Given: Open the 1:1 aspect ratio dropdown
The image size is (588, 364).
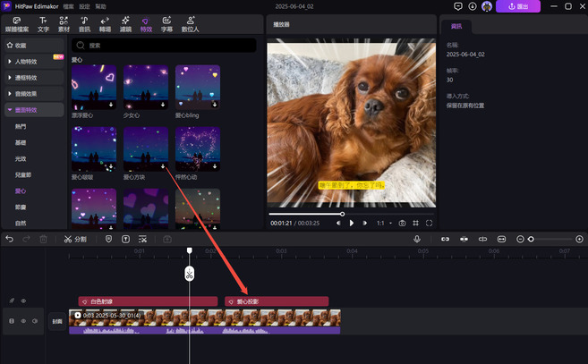Looking at the screenshot, I should (384, 223).
